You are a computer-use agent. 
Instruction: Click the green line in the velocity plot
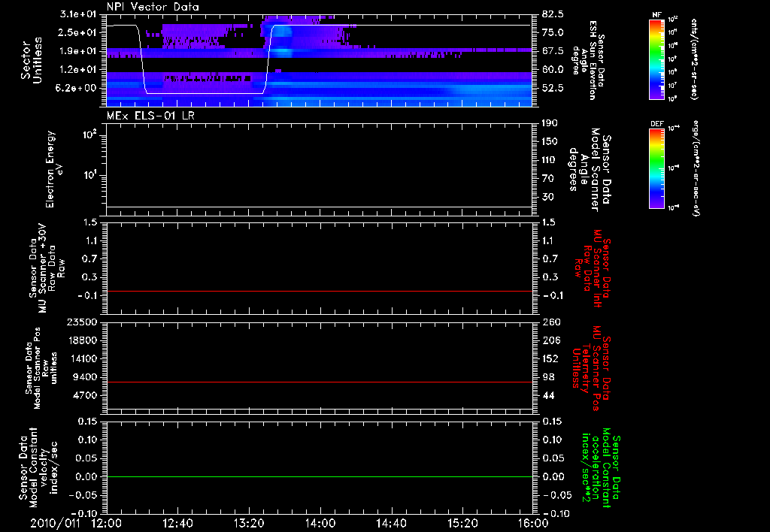coord(319,476)
